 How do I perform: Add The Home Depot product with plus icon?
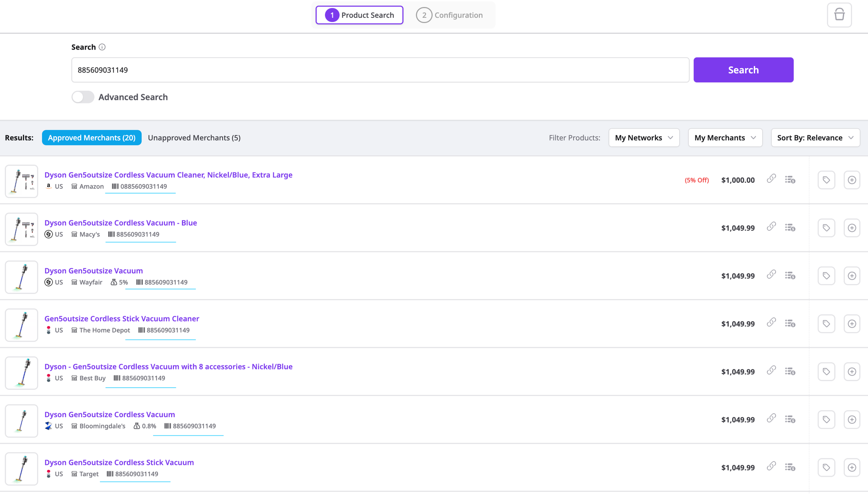tap(852, 324)
